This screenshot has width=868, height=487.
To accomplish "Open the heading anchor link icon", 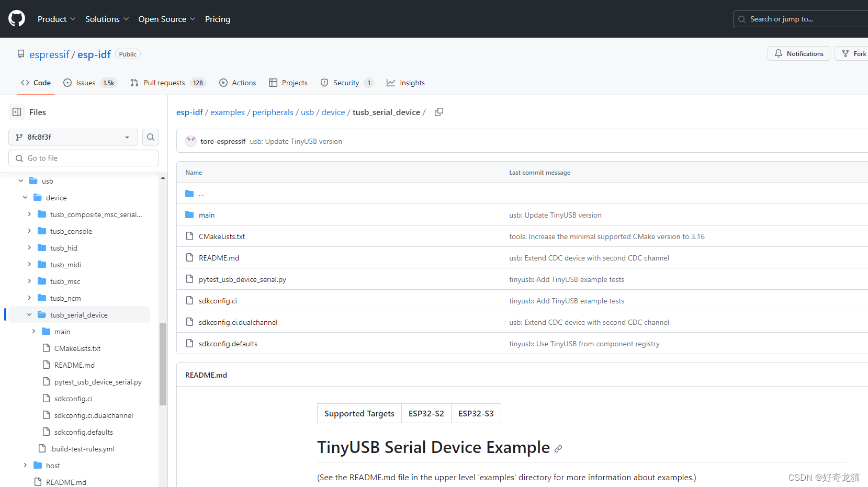I will (x=558, y=449).
